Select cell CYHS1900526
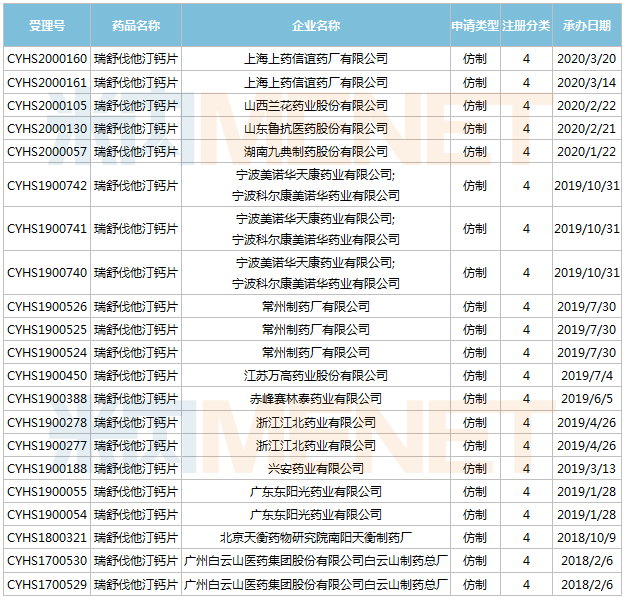 click(47, 306)
